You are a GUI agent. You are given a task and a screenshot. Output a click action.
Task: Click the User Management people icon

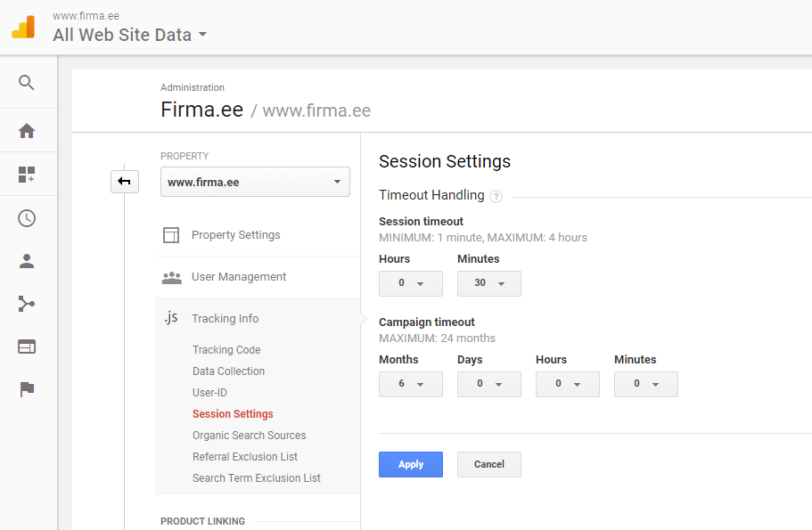point(170,276)
